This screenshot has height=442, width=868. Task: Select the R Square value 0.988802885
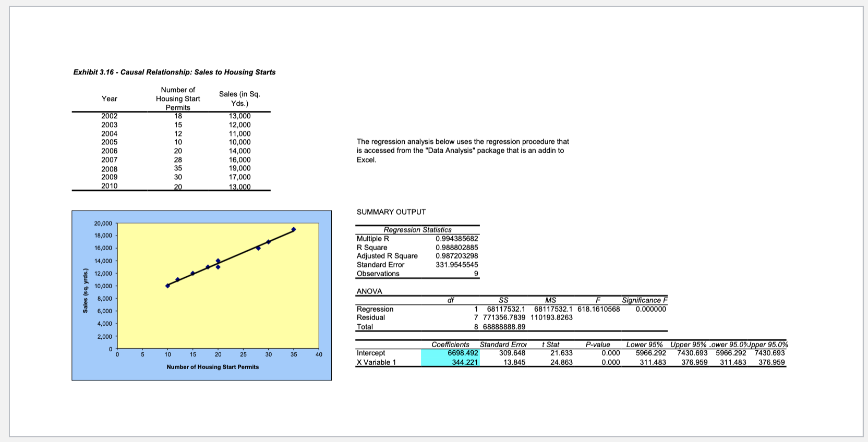click(457, 248)
